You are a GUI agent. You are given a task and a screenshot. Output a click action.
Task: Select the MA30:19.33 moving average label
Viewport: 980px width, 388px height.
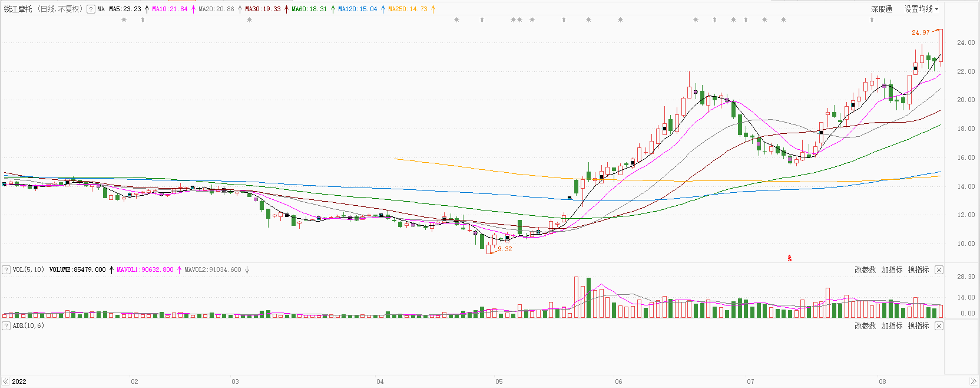tap(263, 9)
